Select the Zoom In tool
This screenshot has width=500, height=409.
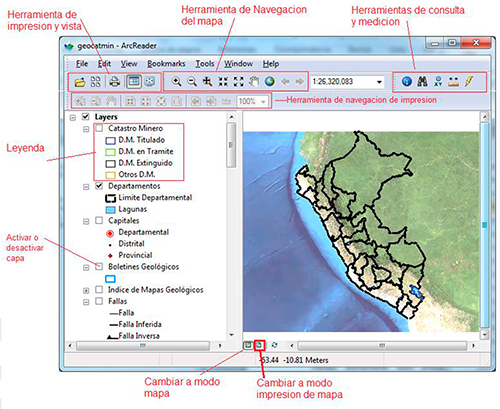pos(176,81)
